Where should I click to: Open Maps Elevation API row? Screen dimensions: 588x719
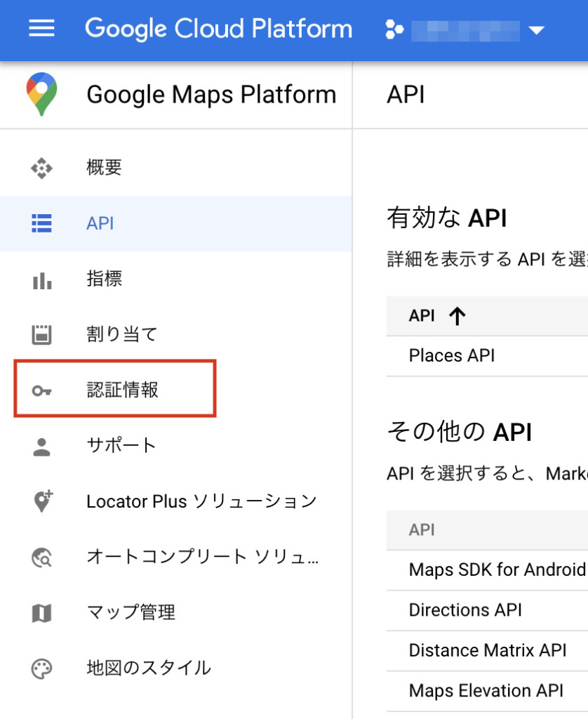pos(487,691)
